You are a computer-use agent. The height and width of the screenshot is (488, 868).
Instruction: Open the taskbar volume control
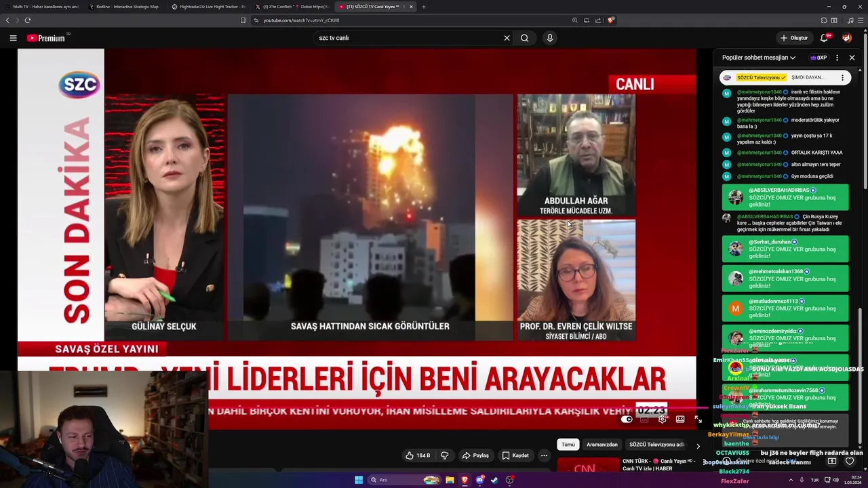[x=835, y=480]
